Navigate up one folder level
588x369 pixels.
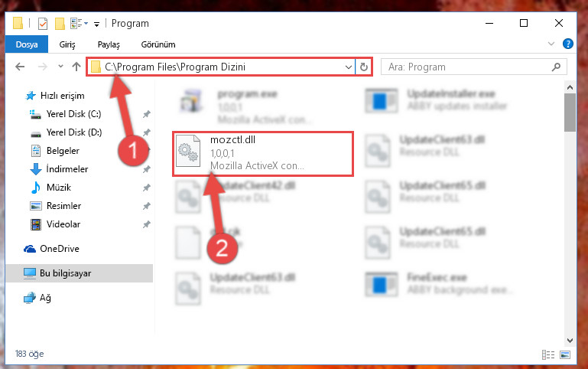point(76,67)
